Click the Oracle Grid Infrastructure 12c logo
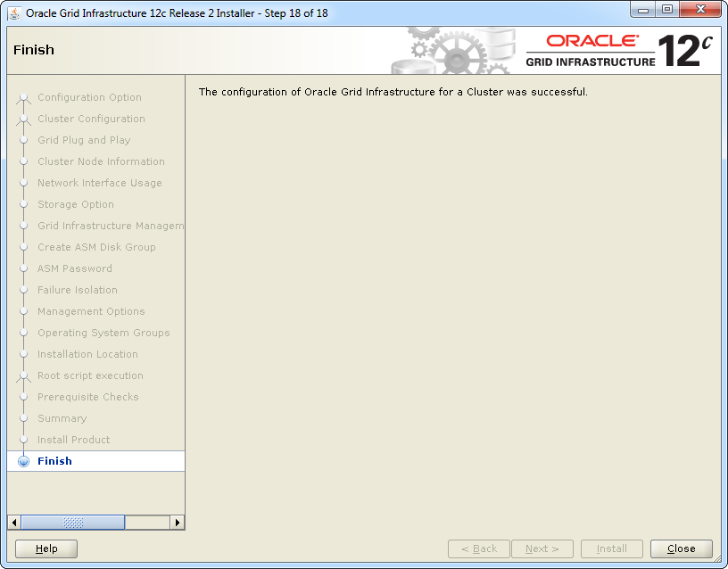 tap(619, 50)
